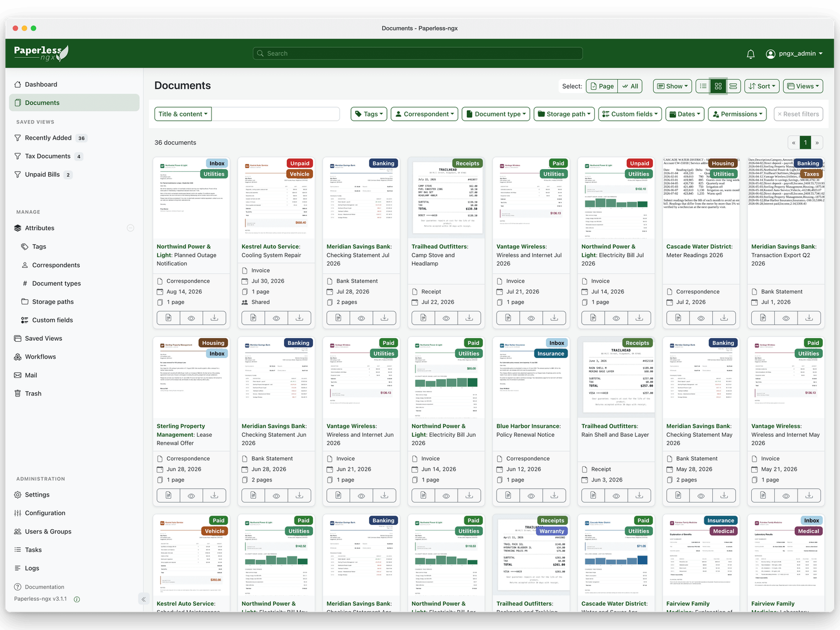Expand the Document type filter
Image resolution: width=840 pixels, height=630 pixels.
pos(496,114)
